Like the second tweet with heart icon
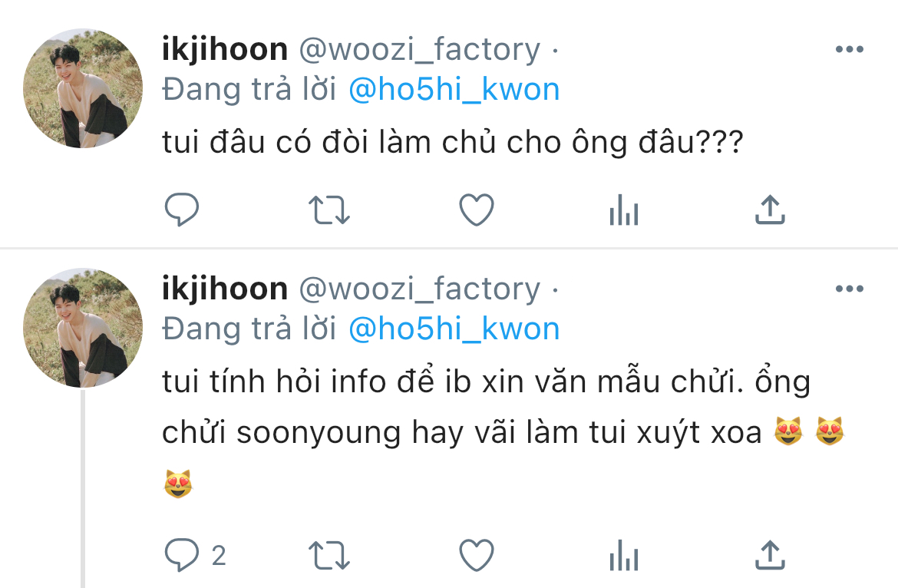 click(477, 555)
